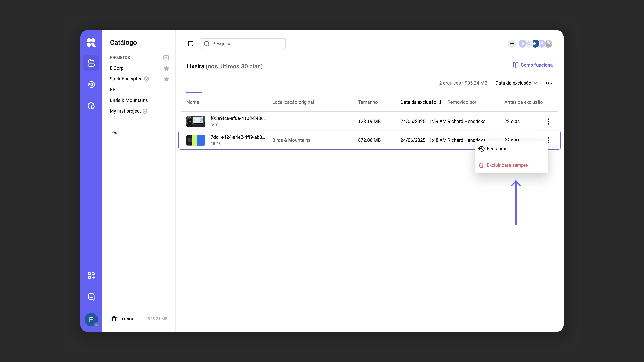644x362 pixels.
Task: Open My first project
Action: [125, 111]
